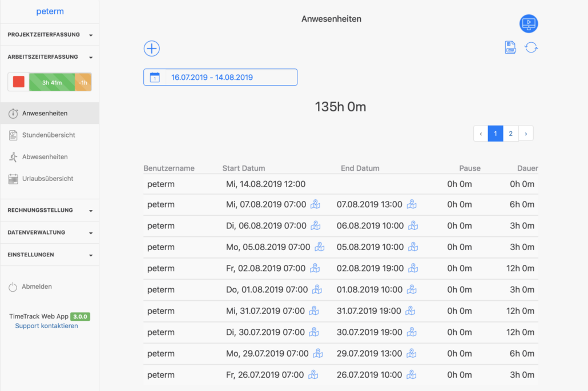Open the peterm user profile link

[50, 11]
